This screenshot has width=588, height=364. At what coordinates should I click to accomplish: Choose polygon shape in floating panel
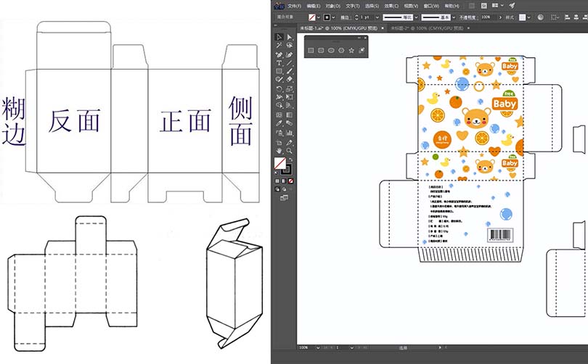coord(341,50)
